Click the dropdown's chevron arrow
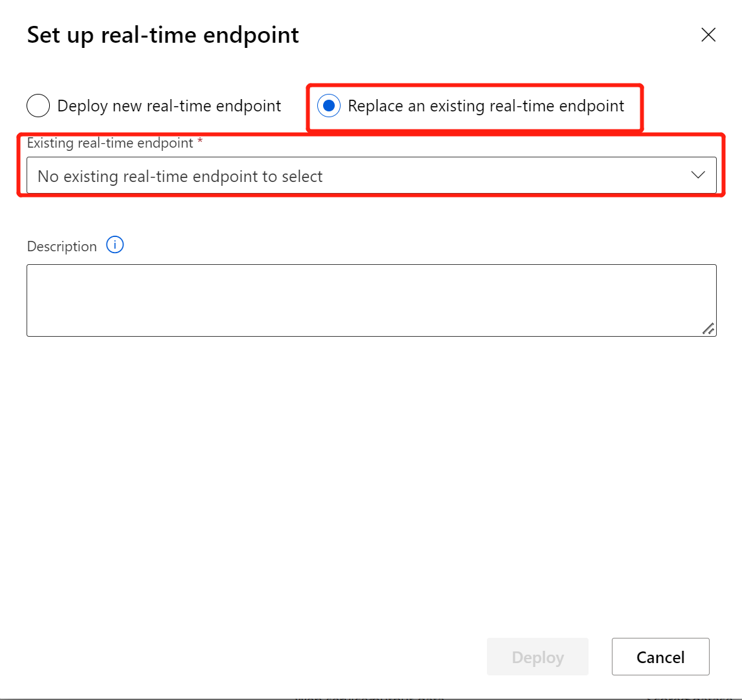This screenshot has width=742, height=700. (x=698, y=175)
